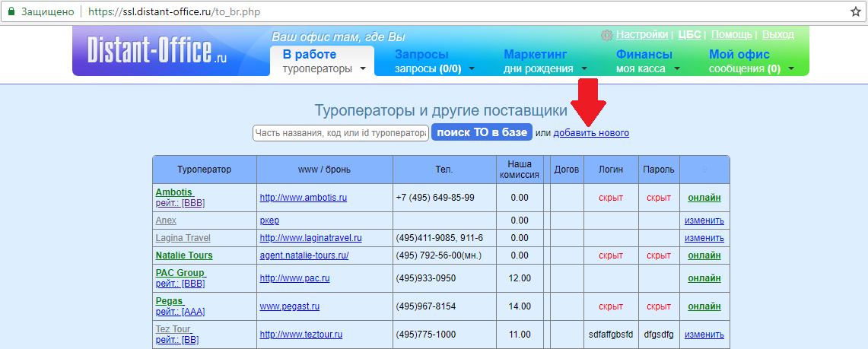Open the Ambotis рейт.: [BBB] rating link
Image resolution: width=868 pixels, height=349 pixels.
(180, 203)
